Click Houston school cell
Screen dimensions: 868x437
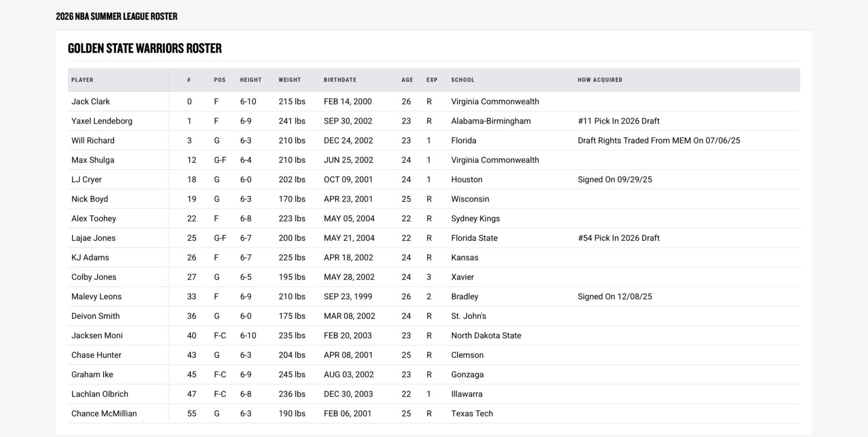pyautogui.click(x=466, y=179)
